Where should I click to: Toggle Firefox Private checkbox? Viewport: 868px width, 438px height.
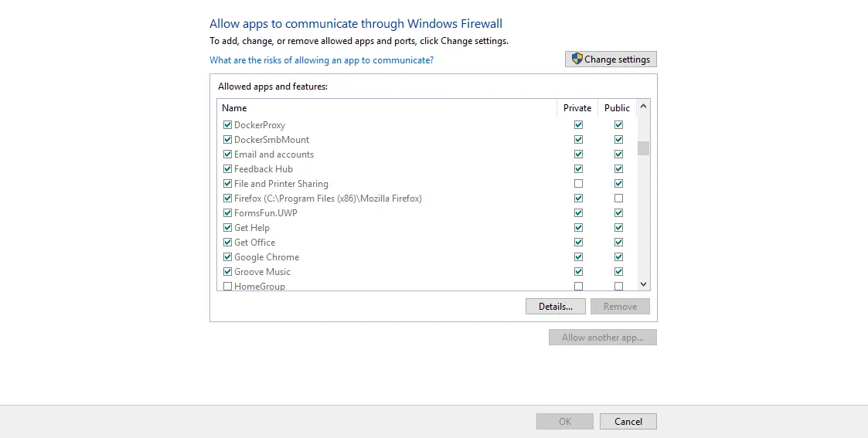pos(578,198)
